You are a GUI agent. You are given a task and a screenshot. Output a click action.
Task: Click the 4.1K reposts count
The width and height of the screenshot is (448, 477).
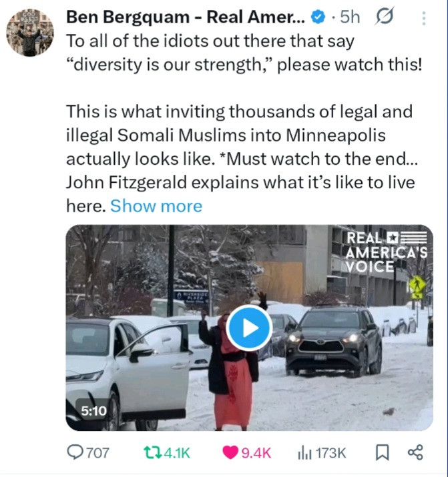coord(176,453)
